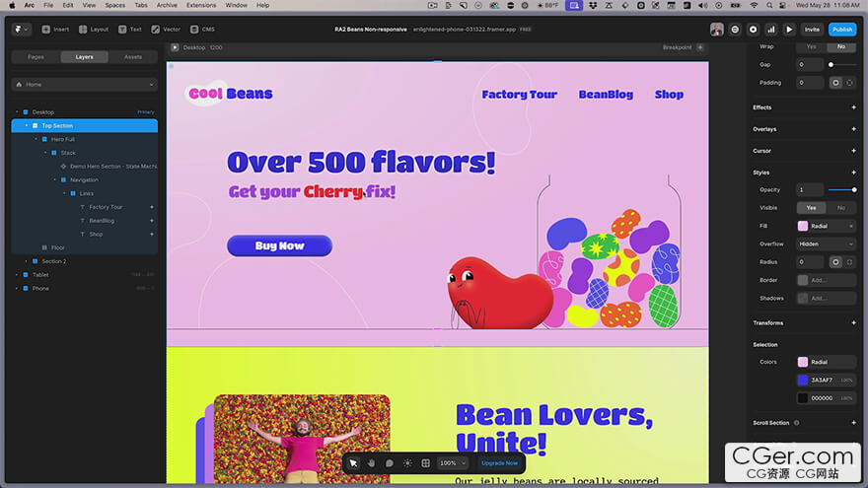Open the Insert tool in toolbar
This screenshot has height=488, width=868.
(56, 30)
